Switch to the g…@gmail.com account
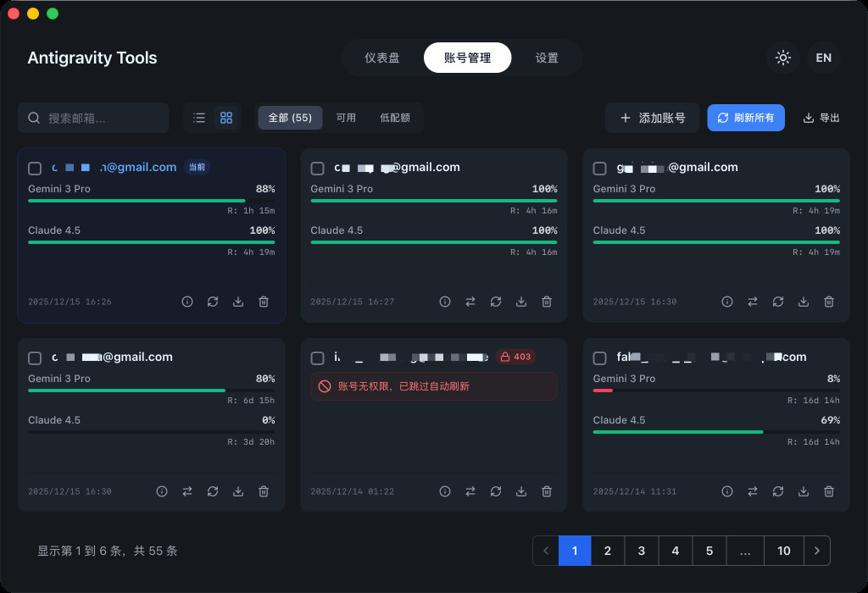Image resolution: width=868 pixels, height=593 pixels. pos(753,302)
